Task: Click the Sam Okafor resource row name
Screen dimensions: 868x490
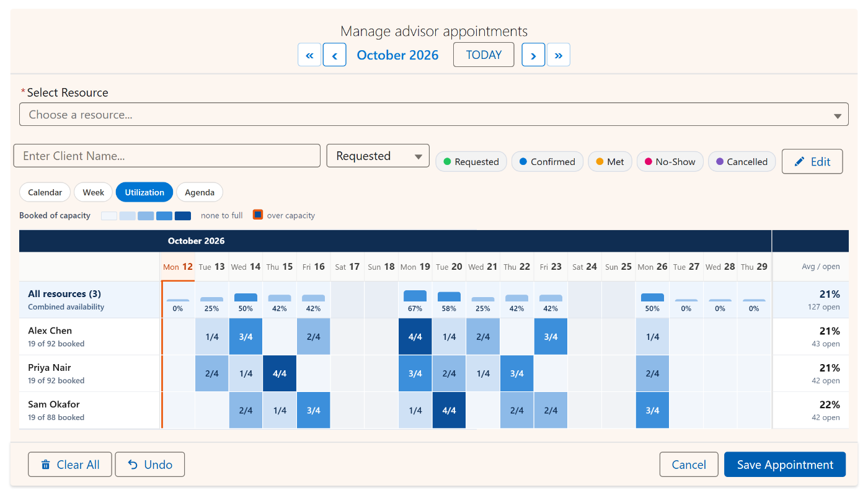Action: coord(54,404)
